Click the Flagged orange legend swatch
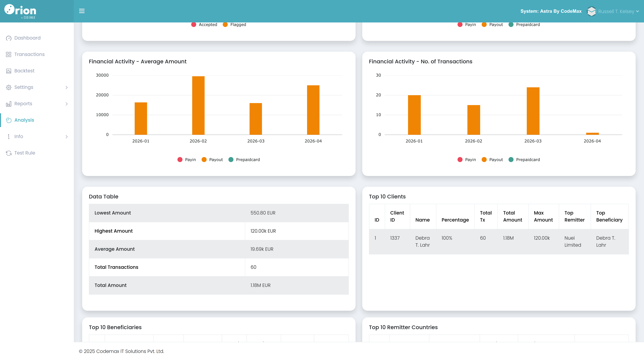Screen dimensions: 644x362 pyautogui.click(x=225, y=24)
